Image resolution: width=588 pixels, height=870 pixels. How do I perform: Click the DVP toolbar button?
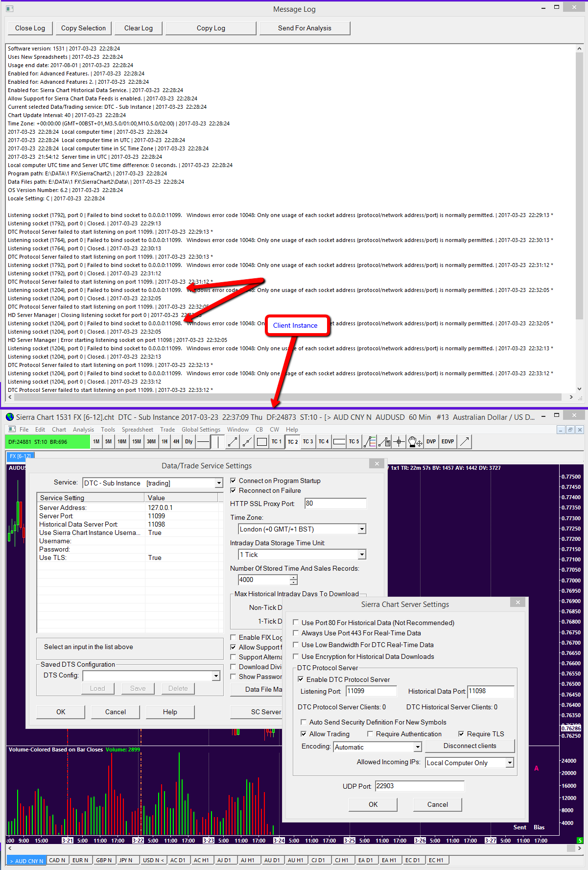click(x=431, y=441)
